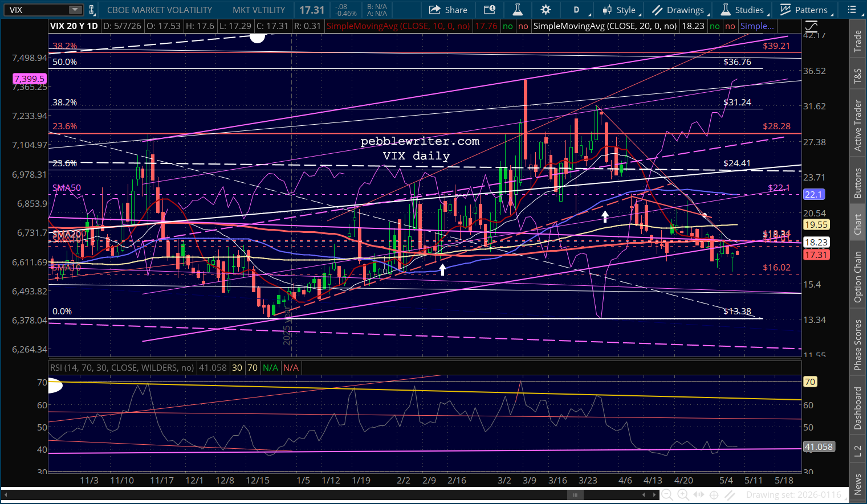
Task: Open the Active Trader sidebar tab
Action: pos(857,125)
